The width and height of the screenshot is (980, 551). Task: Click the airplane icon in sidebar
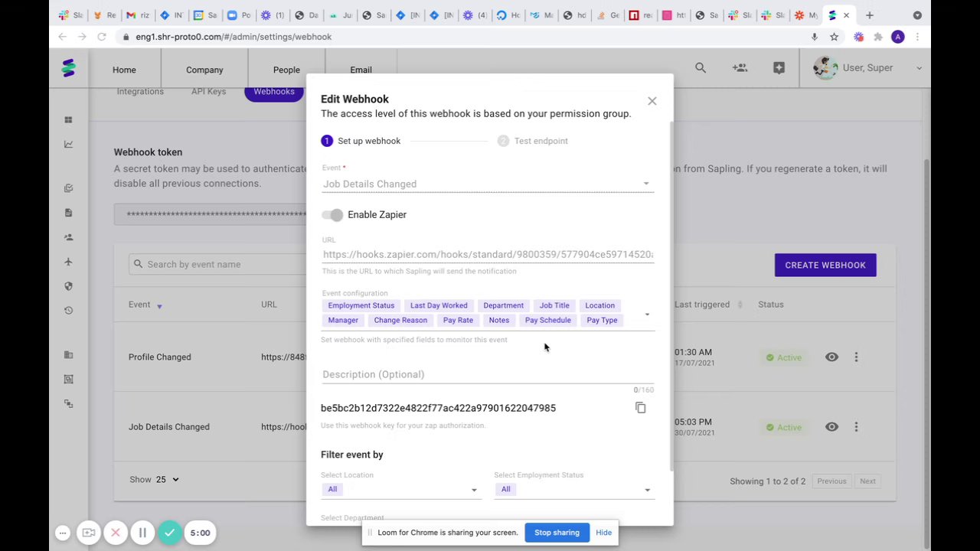pyautogui.click(x=68, y=262)
